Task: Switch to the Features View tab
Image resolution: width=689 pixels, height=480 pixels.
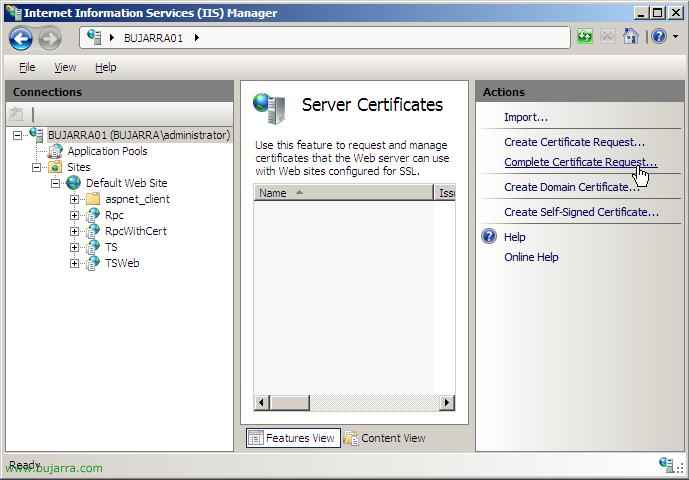Action: pyautogui.click(x=293, y=438)
